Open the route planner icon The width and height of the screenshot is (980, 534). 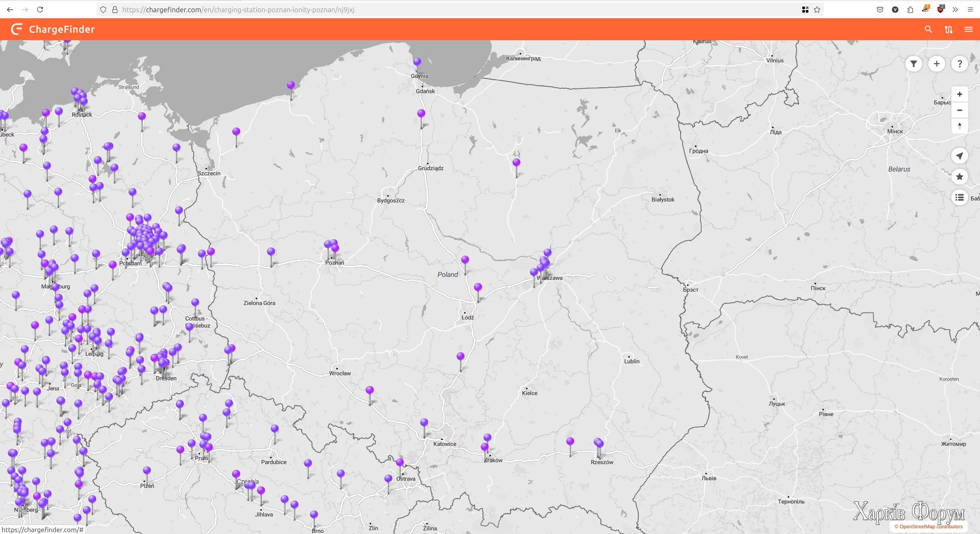[x=948, y=29]
